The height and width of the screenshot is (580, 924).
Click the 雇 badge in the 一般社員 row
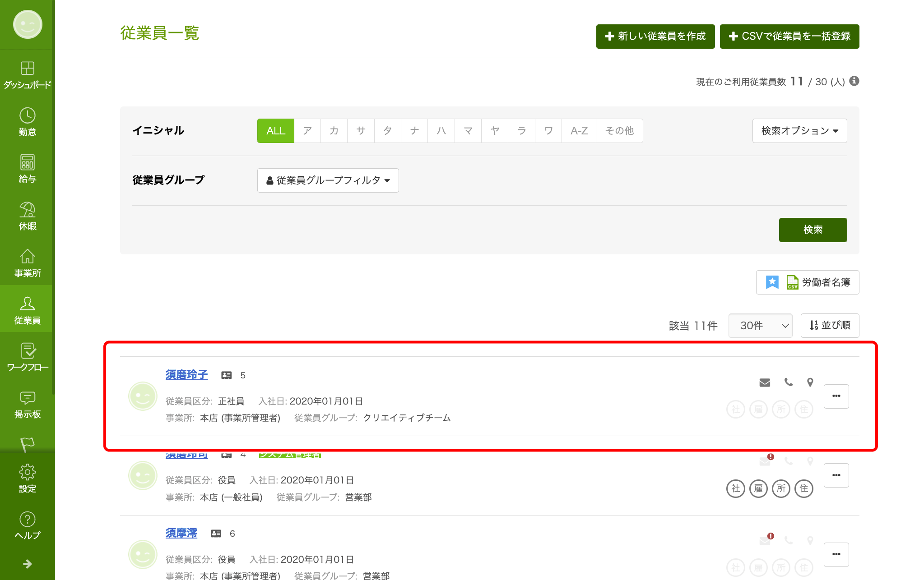(x=758, y=488)
